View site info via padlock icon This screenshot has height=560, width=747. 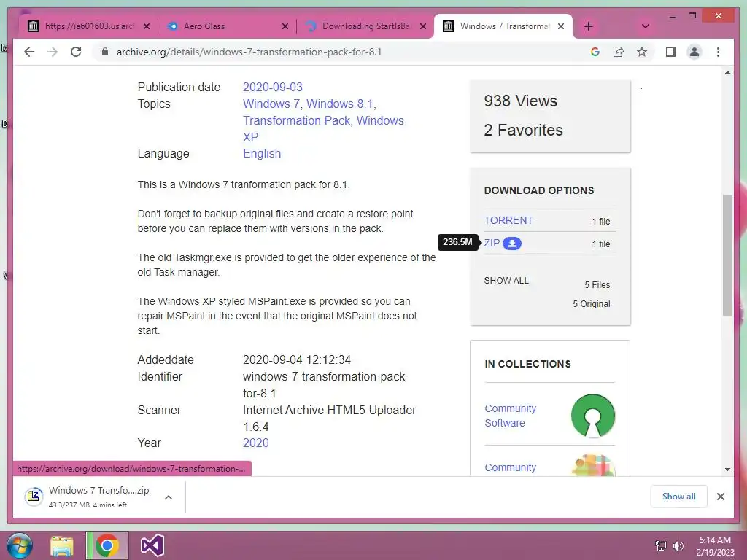click(105, 52)
